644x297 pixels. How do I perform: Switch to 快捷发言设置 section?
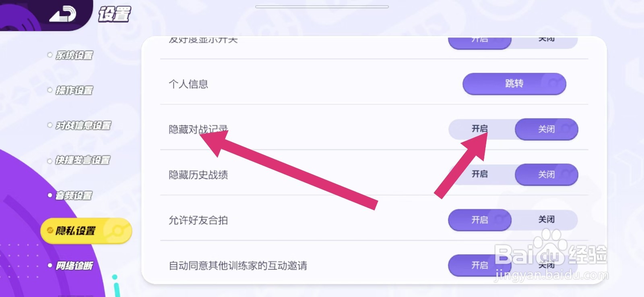[x=83, y=160]
